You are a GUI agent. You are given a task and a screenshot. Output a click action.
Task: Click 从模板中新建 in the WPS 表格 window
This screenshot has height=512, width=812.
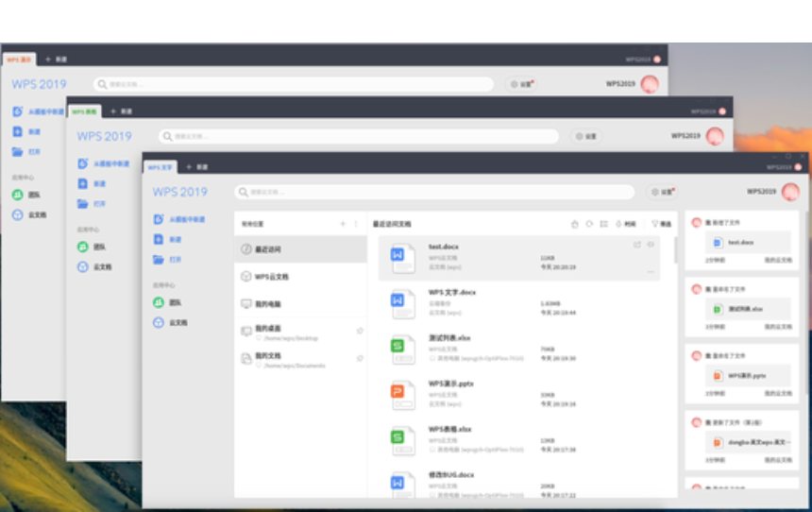104,163
